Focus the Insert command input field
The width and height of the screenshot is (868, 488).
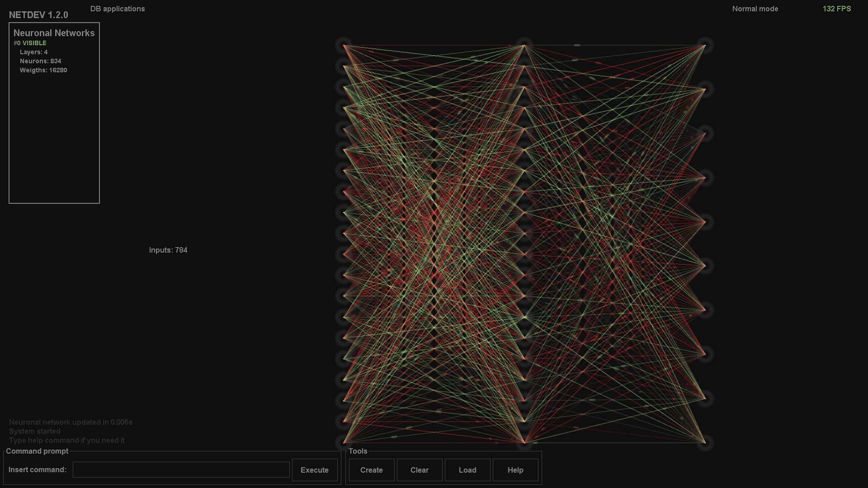(x=181, y=469)
